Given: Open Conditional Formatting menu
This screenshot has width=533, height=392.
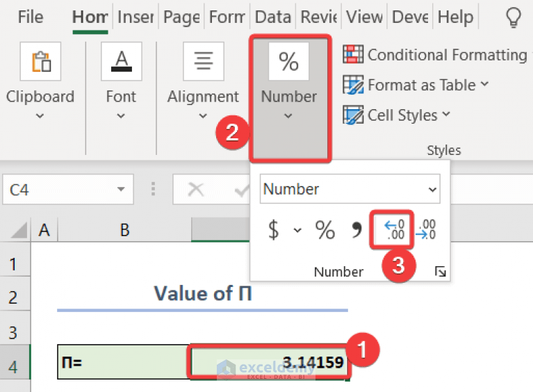Looking at the screenshot, I should pyautogui.click(x=448, y=55).
